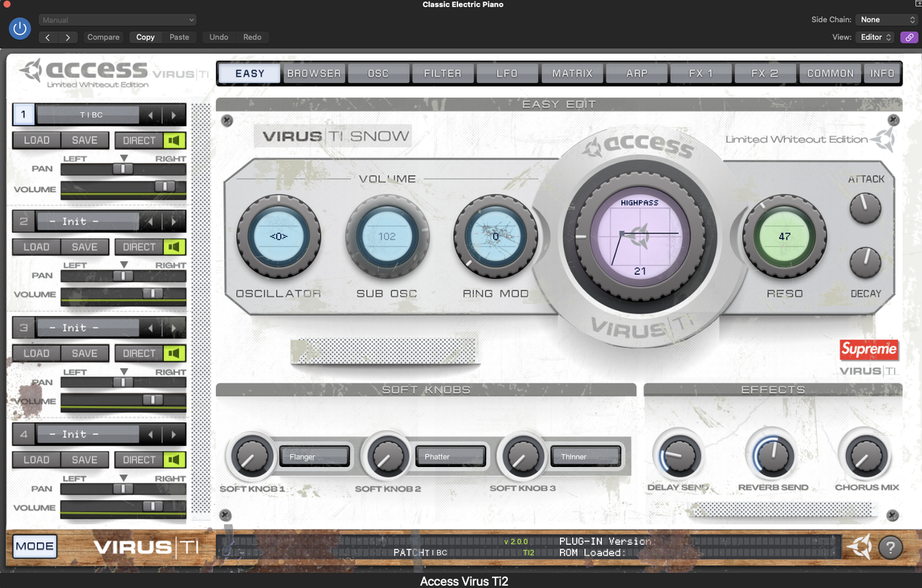Switch to the MATRIX tab
Screen dimensions: 922x588
[x=572, y=73]
